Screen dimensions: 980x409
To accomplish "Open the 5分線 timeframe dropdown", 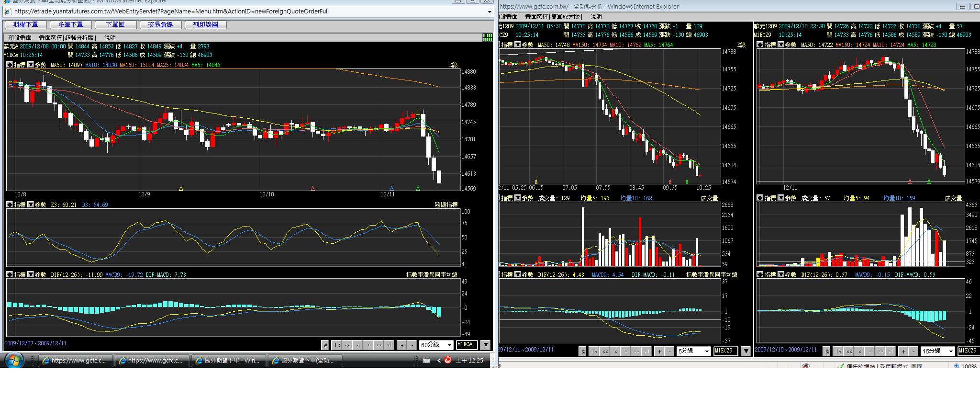I will tap(693, 351).
